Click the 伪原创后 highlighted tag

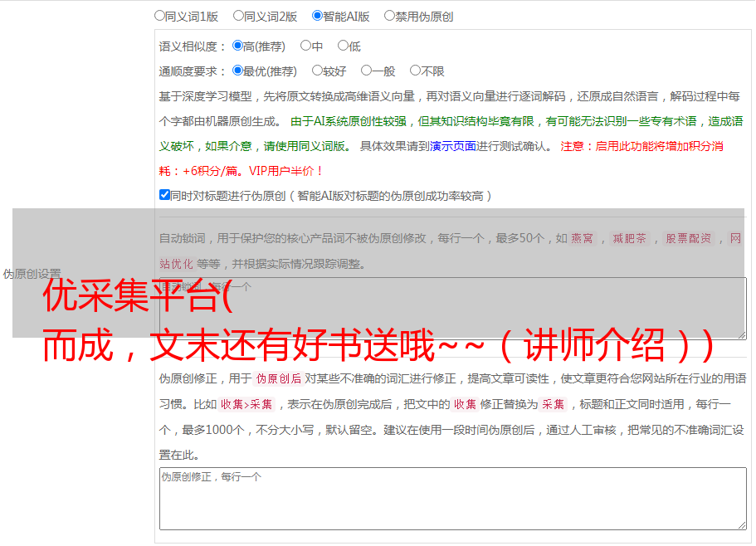coord(279,378)
